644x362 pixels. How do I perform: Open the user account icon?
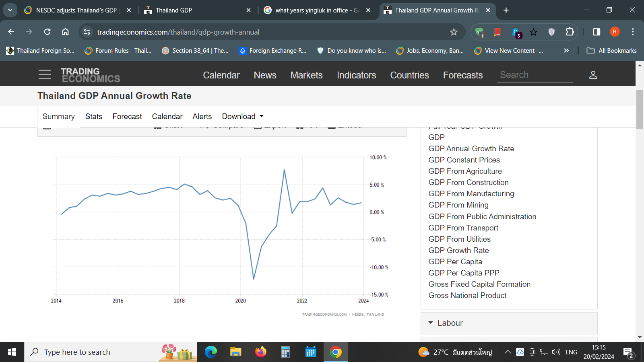(x=593, y=75)
